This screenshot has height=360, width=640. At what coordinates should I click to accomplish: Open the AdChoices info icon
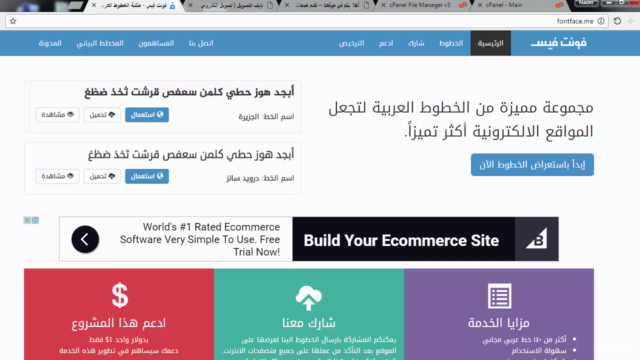click(36, 220)
